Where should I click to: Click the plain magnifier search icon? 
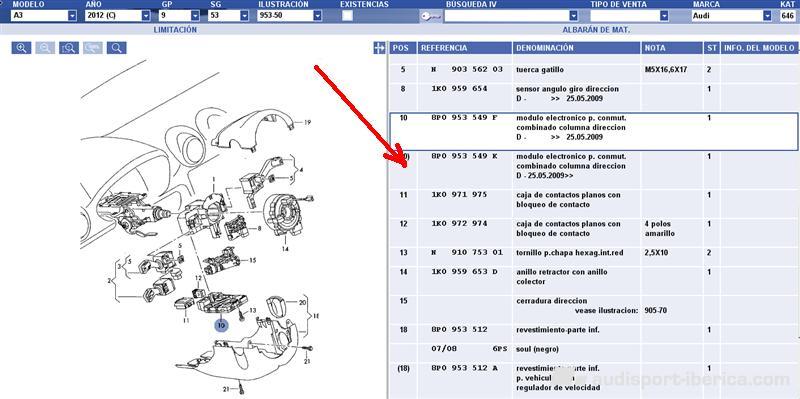(x=116, y=48)
